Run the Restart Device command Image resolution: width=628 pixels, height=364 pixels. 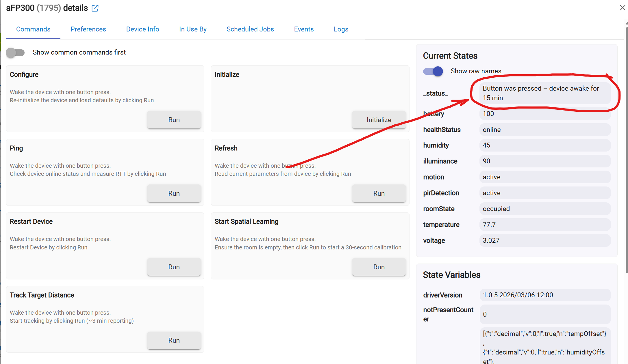tap(174, 267)
